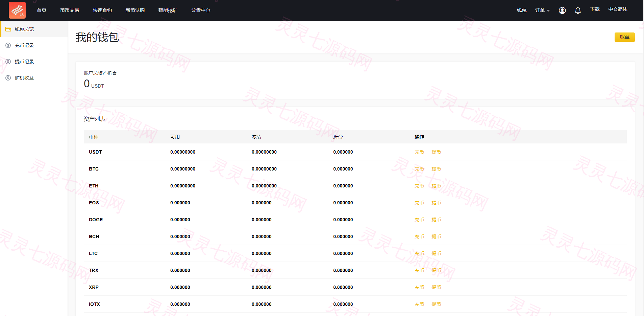
Task: Click the 下载 link in header
Action: pos(595,9)
